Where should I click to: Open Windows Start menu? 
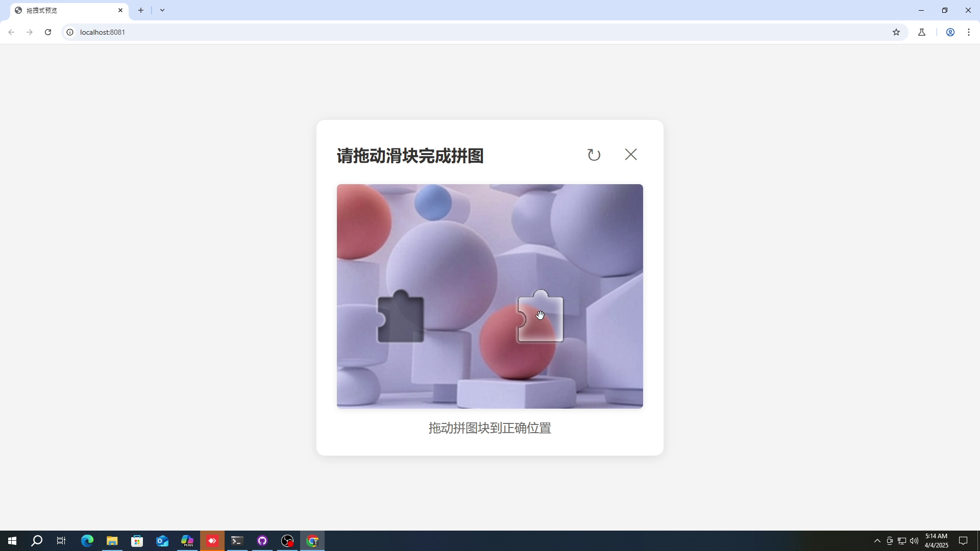(x=12, y=541)
